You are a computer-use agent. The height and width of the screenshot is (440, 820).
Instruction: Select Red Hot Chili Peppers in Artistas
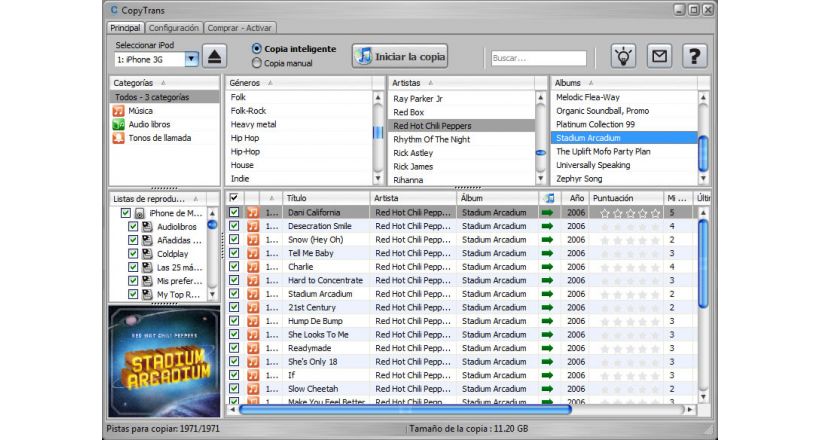coord(461,126)
